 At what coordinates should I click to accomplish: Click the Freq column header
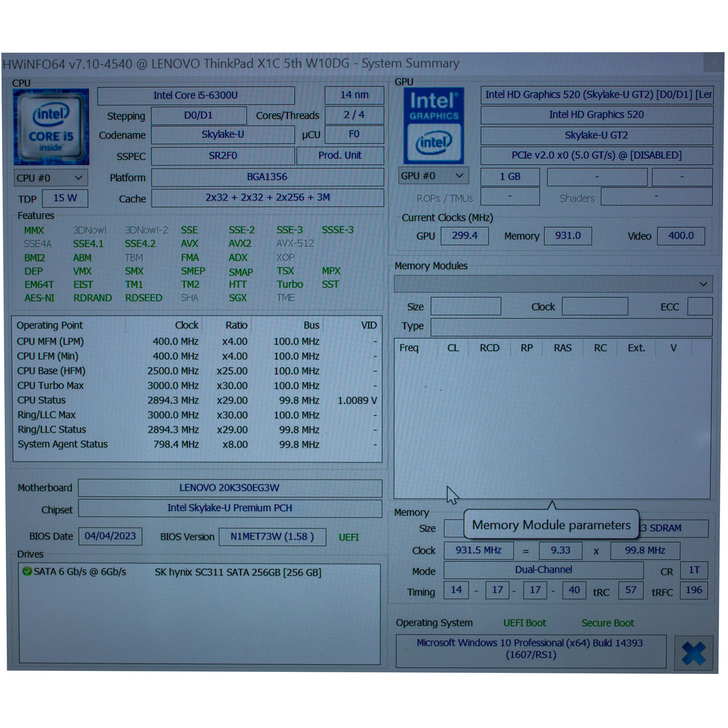point(409,348)
